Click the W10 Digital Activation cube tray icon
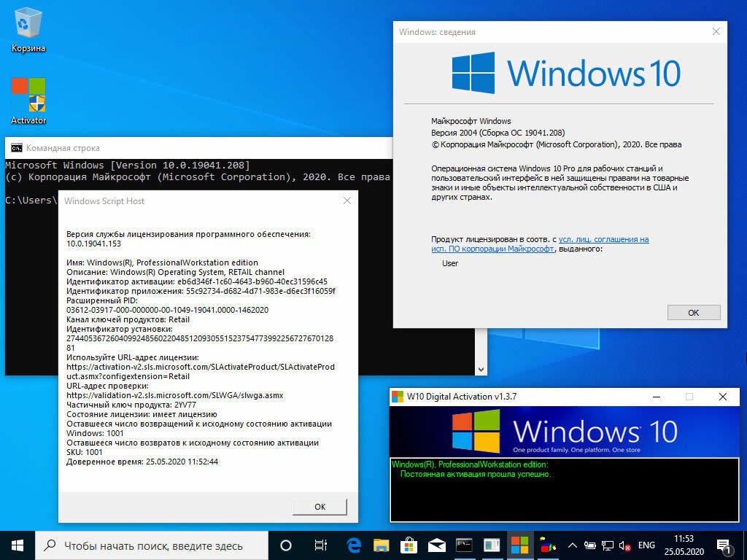This screenshot has height=560, width=747. point(546,545)
